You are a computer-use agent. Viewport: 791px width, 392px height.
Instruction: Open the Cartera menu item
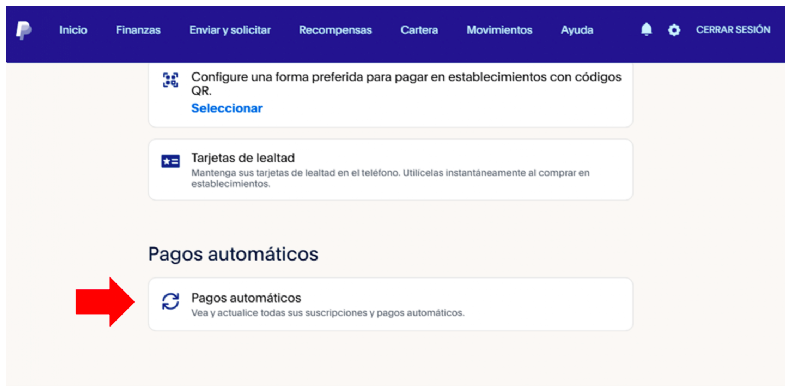(x=419, y=30)
